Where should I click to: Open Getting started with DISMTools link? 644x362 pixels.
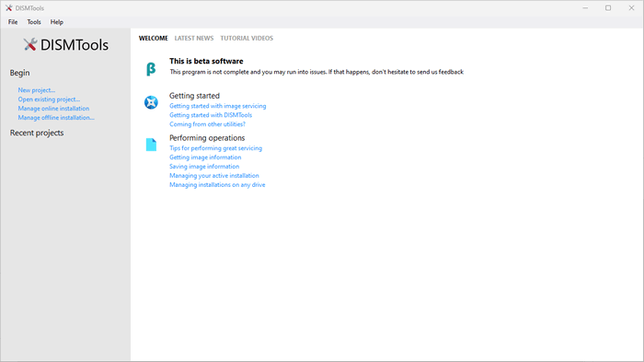211,115
